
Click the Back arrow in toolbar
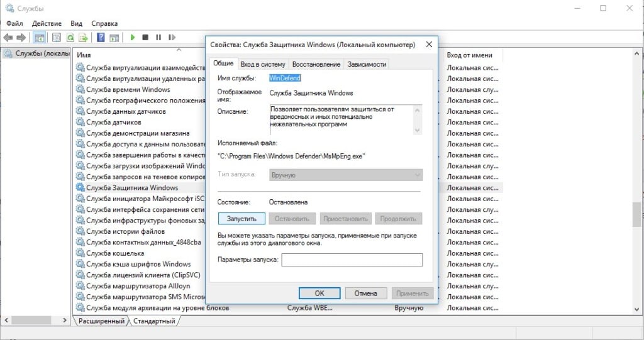pyautogui.click(x=8, y=38)
